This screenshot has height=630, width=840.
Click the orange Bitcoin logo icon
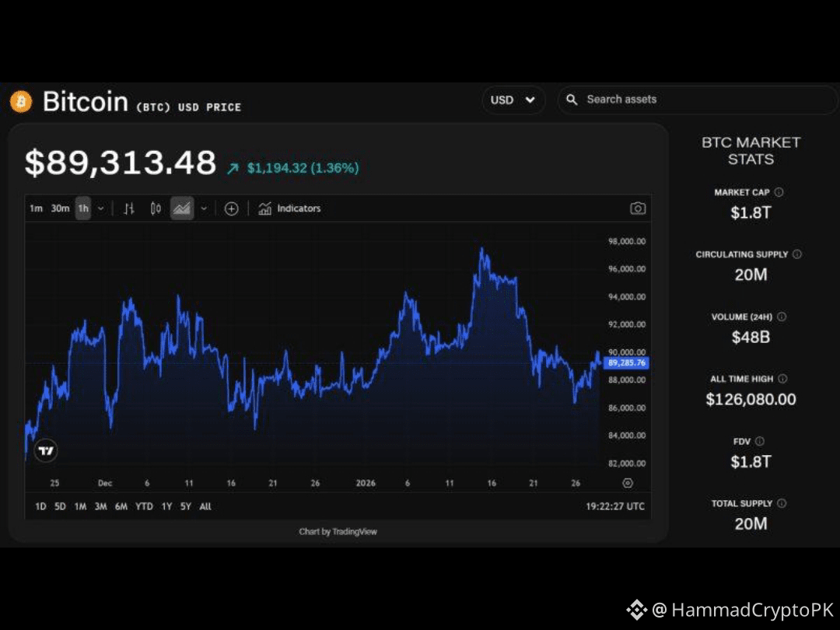[x=22, y=101]
